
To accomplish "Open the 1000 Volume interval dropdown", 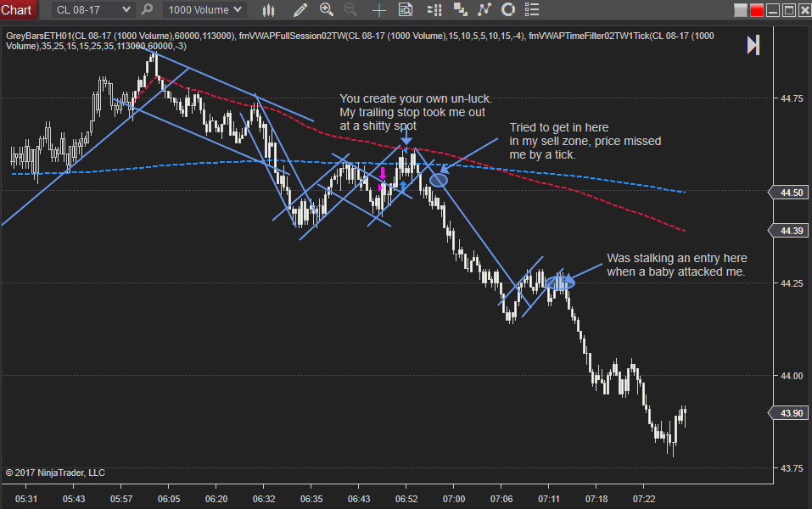I will (x=204, y=9).
